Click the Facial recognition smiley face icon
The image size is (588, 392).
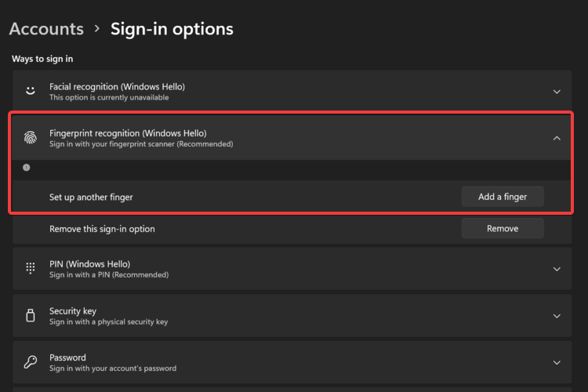point(31,91)
